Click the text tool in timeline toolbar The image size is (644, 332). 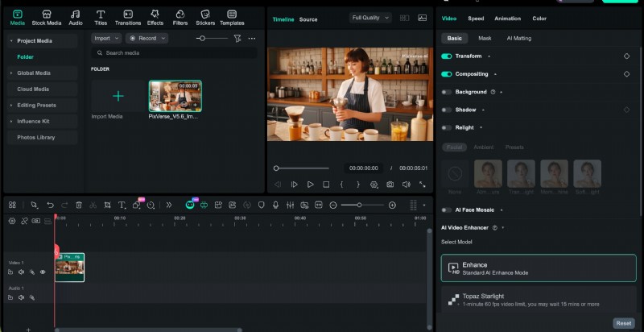coord(122,205)
